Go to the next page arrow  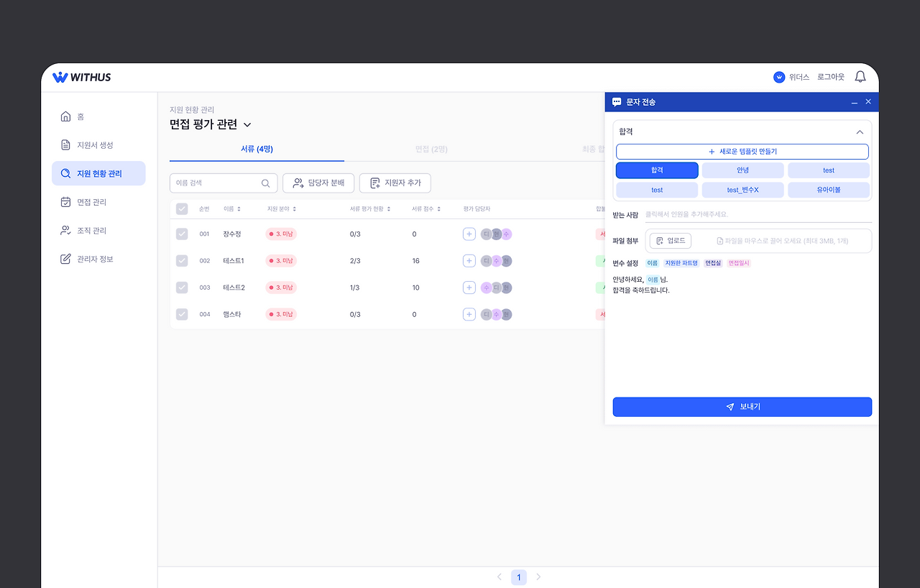pyautogui.click(x=538, y=576)
